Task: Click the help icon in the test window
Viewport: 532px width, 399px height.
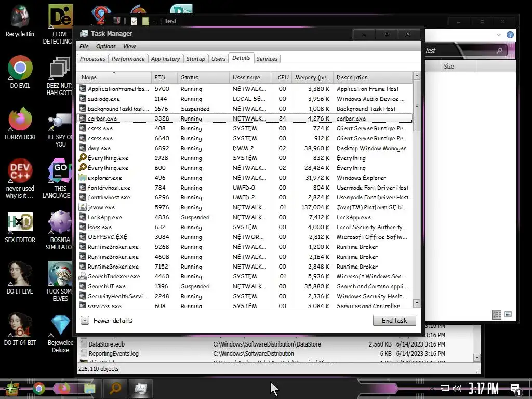Action: 510,35
